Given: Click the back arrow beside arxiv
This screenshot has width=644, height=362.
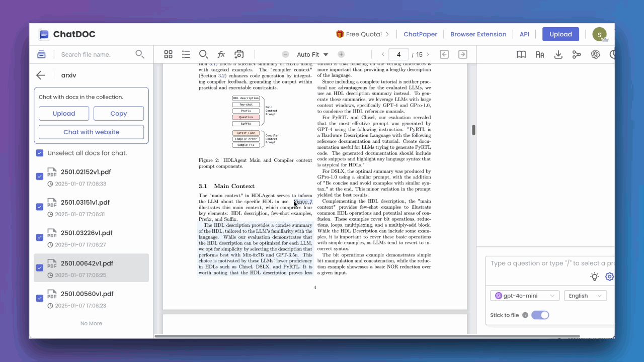Looking at the screenshot, I should 41,75.
